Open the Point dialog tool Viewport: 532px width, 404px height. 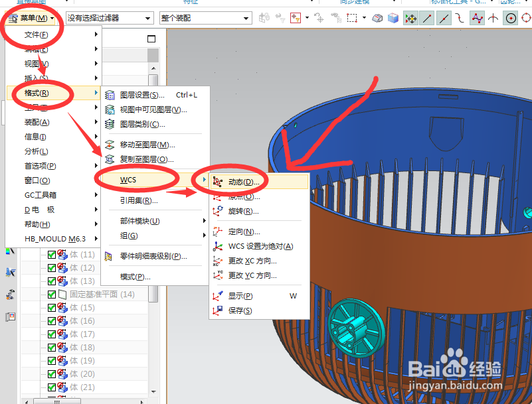[x=493, y=18]
